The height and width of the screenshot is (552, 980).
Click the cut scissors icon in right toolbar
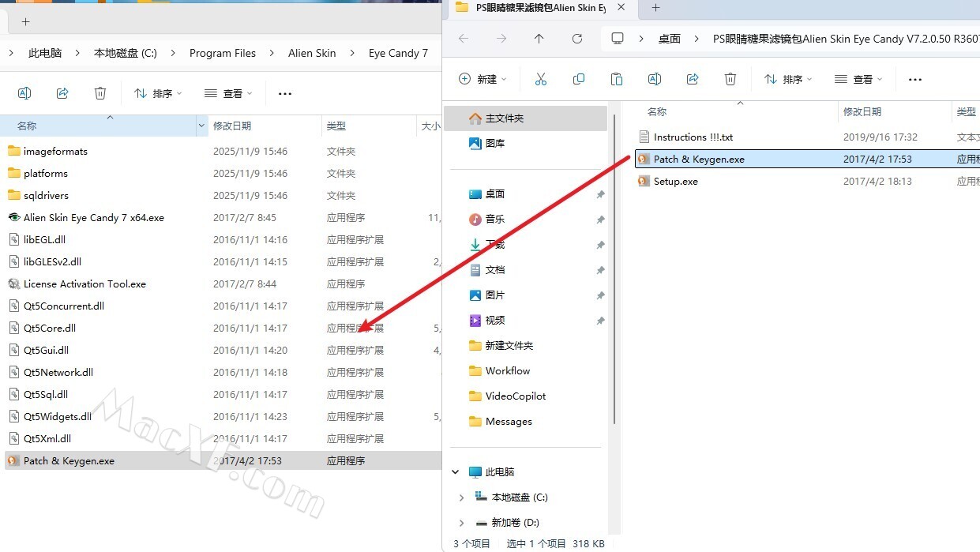tap(541, 79)
